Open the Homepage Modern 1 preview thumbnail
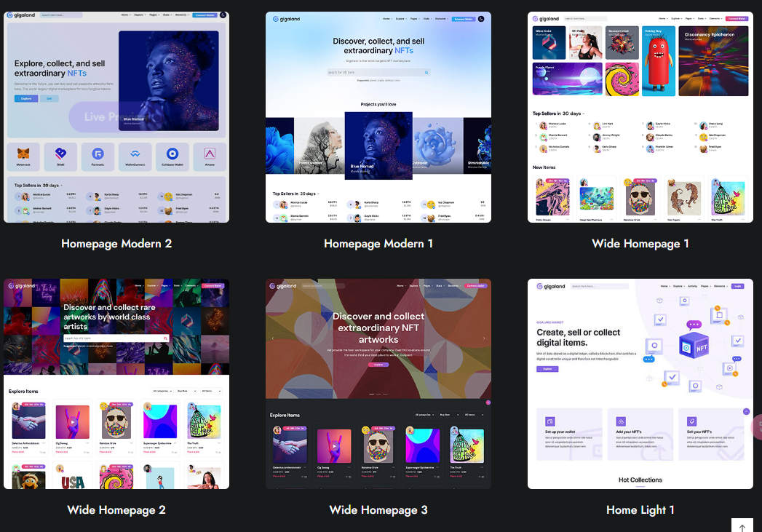The height and width of the screenshot is (532, 762). pyautogui.click(x=378, y=117)
